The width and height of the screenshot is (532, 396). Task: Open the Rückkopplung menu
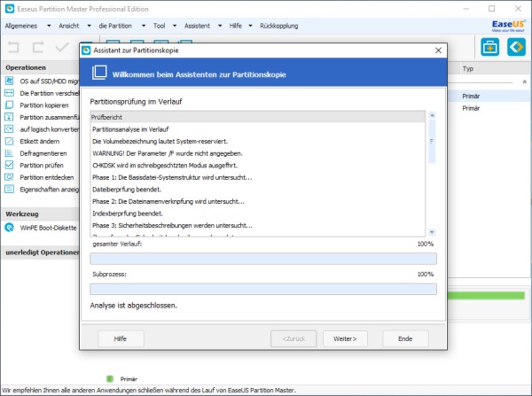tap(279, 26)
